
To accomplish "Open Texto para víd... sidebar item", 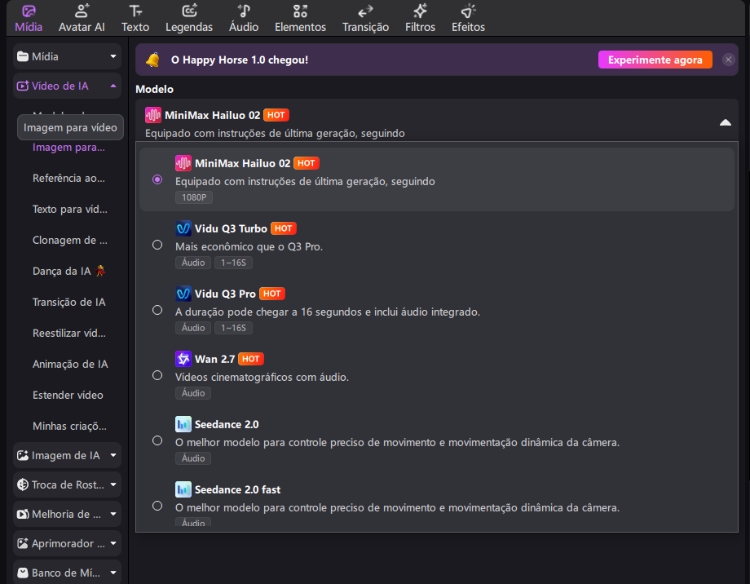I will pos(70,209).
